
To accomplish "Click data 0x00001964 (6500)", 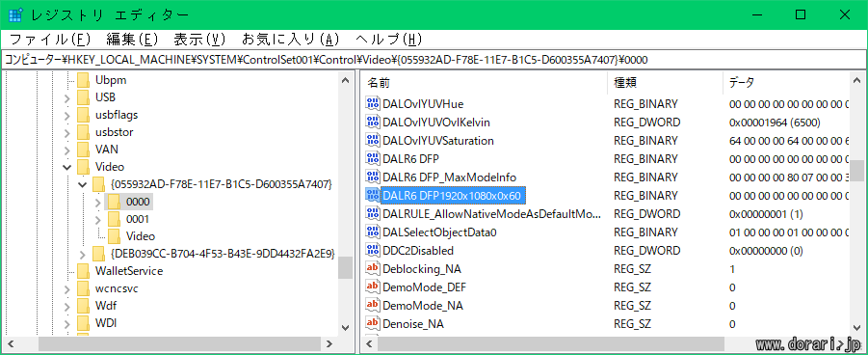I will click(x=775, y=122).
